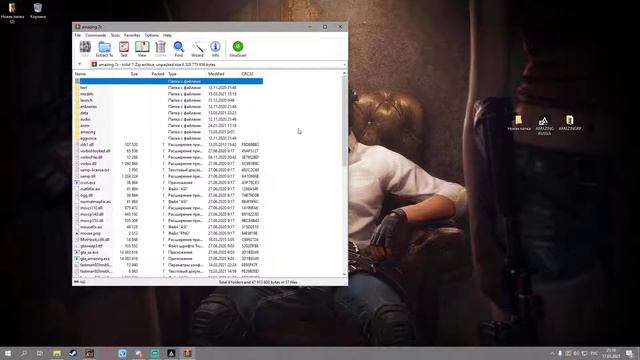Select the 'anim' folder row
The image size is (640, 360).
tap(169, 125)
